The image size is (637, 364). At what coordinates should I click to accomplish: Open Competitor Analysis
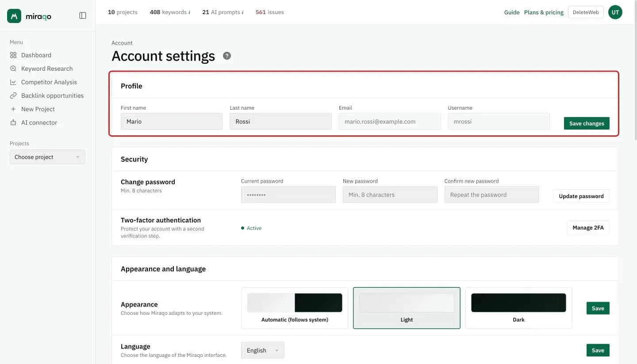tap(43, 82)
